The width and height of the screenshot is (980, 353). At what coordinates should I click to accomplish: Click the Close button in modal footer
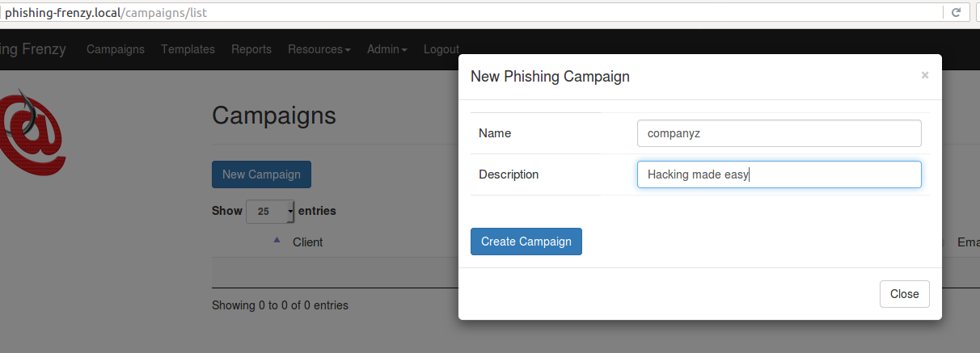point(905,294)
